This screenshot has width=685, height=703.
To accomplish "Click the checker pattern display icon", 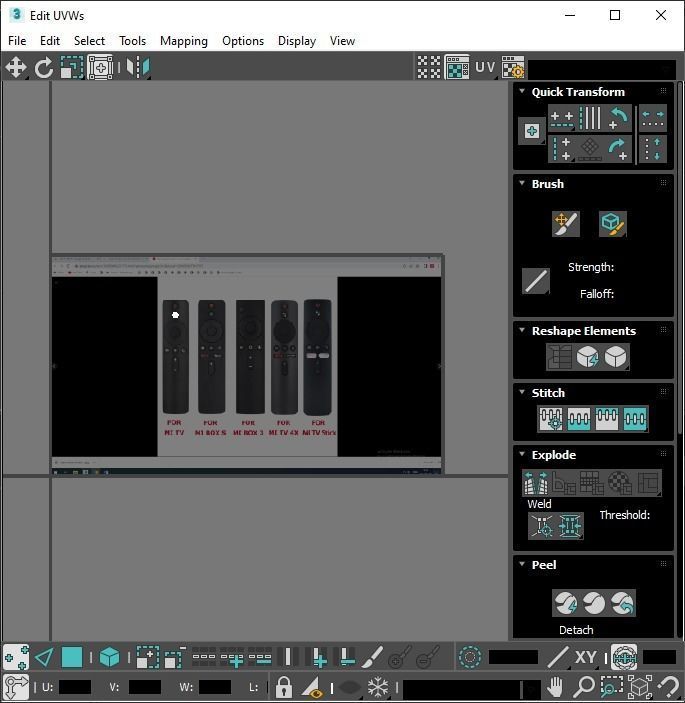I will 429,68.
